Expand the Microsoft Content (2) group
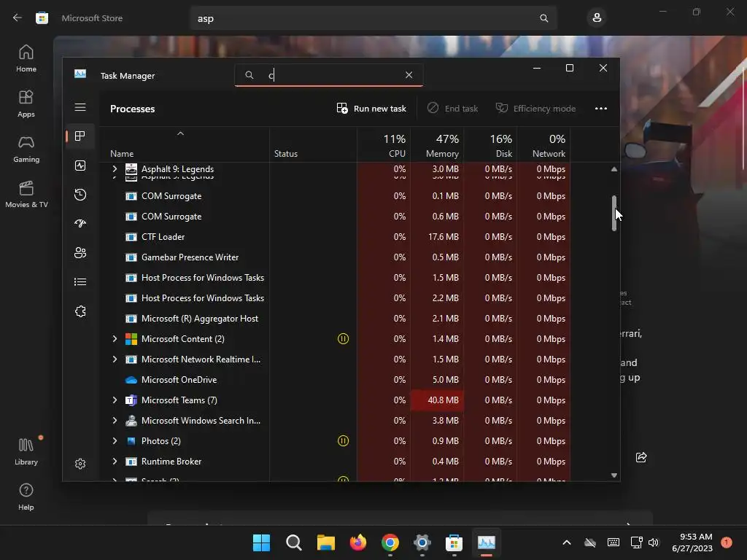This screenshot has height=560, width=747. (x=115, y=338)
